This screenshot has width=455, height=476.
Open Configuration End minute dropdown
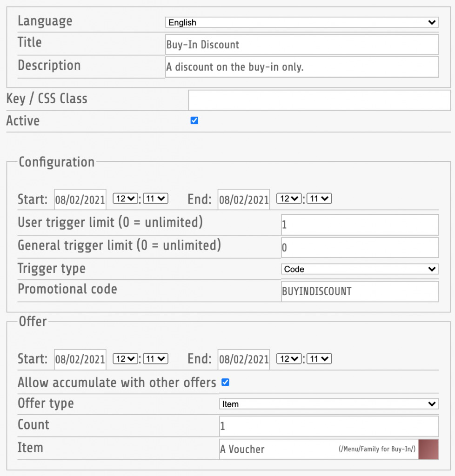click(319, 198)
